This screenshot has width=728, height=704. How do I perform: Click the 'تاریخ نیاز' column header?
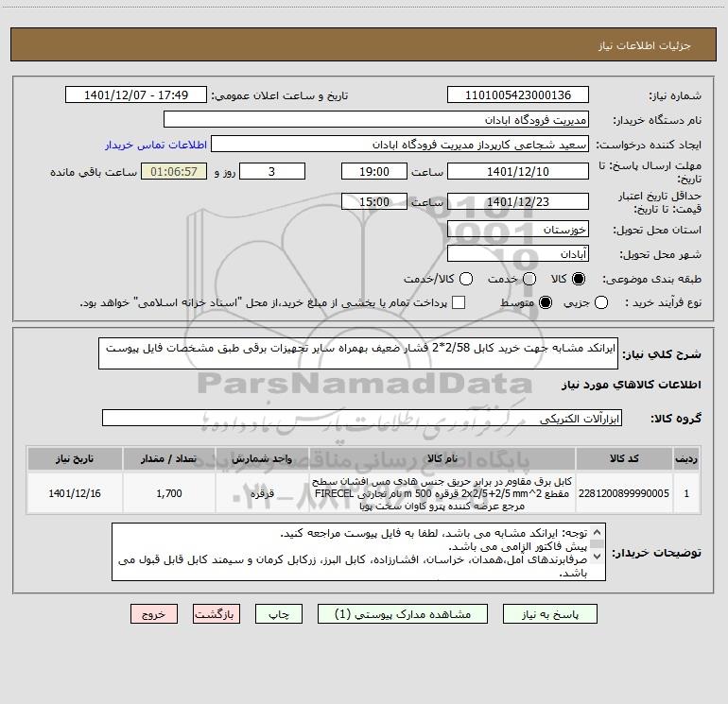tap(75, 458)
